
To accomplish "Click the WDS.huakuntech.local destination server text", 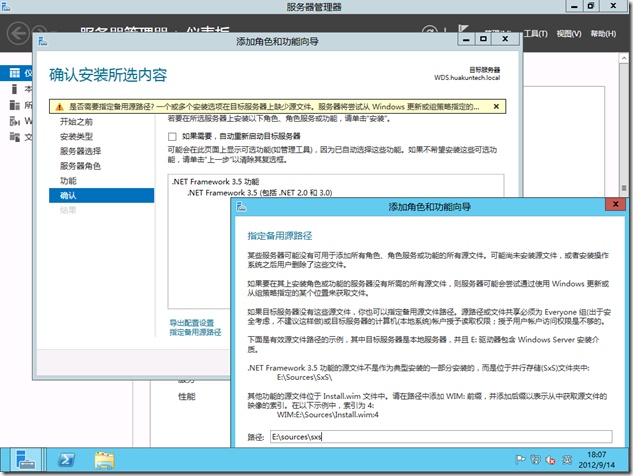I will click(x=467, y=78).
